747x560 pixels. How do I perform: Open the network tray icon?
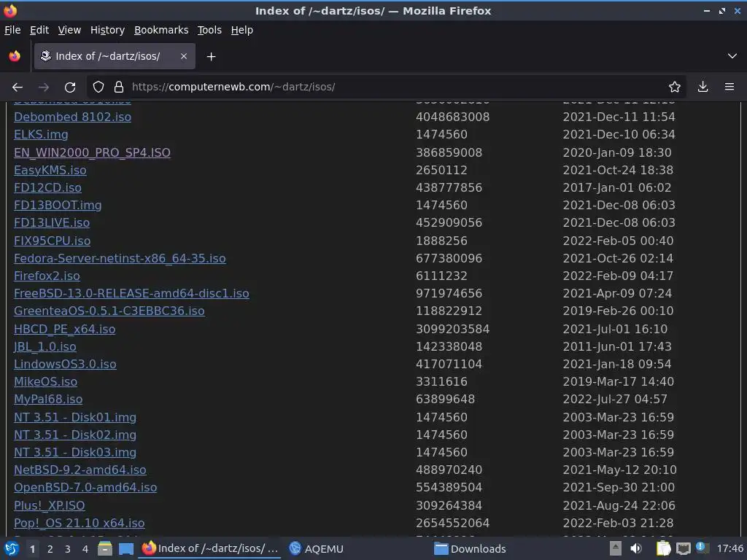pyautogui.click(x=683, y=549)
